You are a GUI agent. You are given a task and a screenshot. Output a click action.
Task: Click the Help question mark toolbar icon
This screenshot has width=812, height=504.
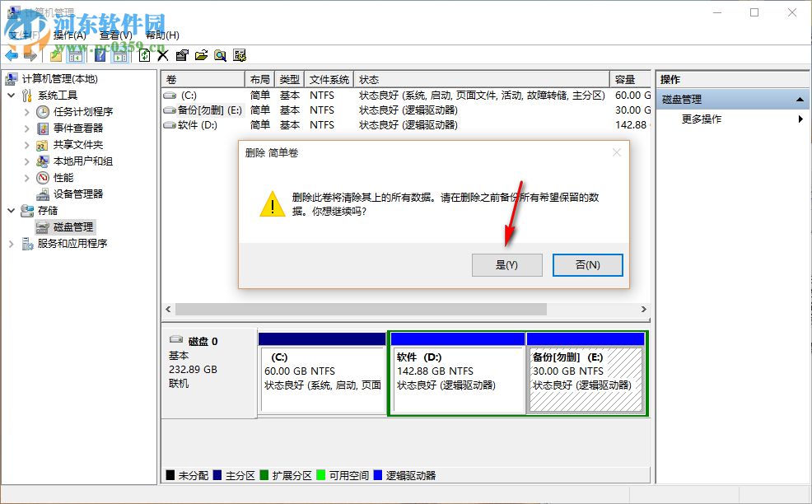tap(100, 55)
